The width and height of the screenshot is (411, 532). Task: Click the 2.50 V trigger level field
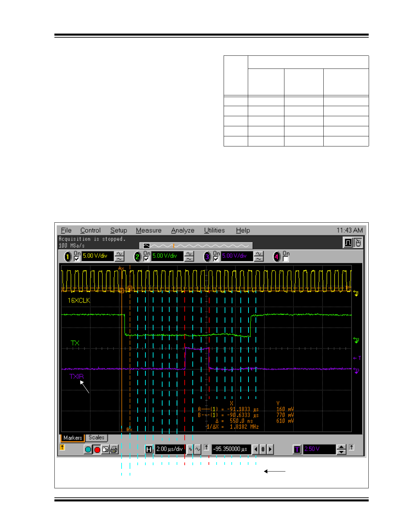pyautogui.click(x=319, y=449)
